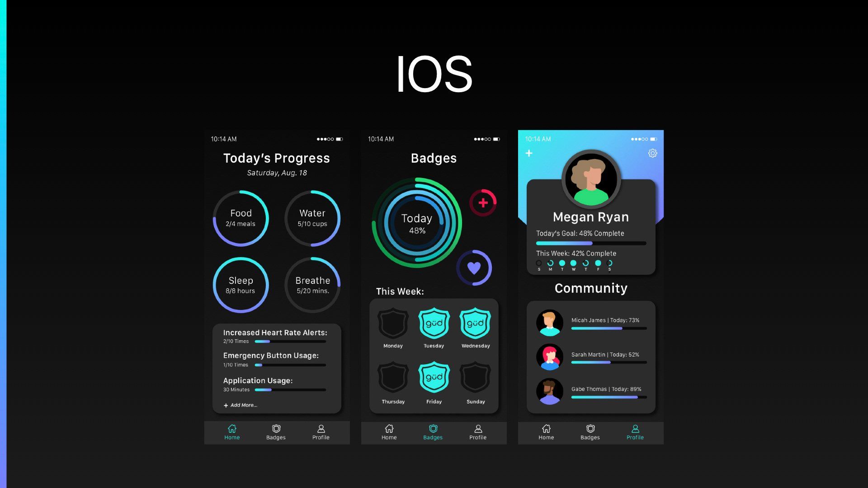Click the Breathe progress ring icon
The width and height of the screenshot is (868, 488).
tap(312, 284)
